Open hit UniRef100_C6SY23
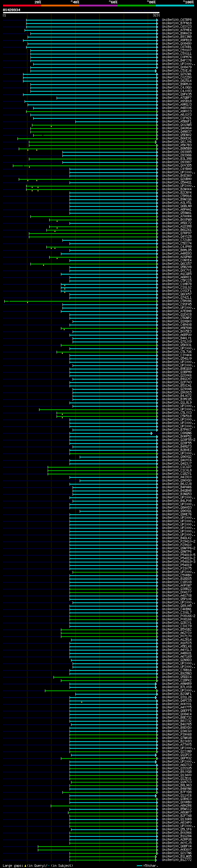The image size is (197, 868). (177, 26)
